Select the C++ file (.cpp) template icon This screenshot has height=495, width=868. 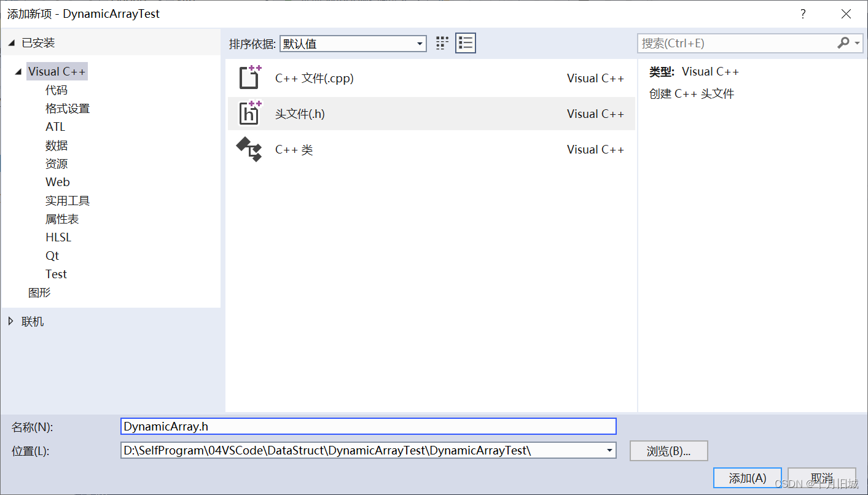pyautogui.click(x=249, y=77)
